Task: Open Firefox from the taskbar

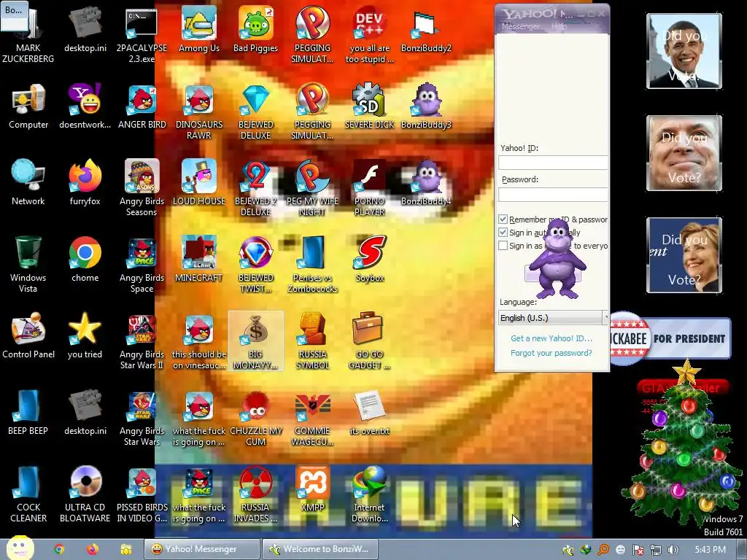Action: coord(93,550)
